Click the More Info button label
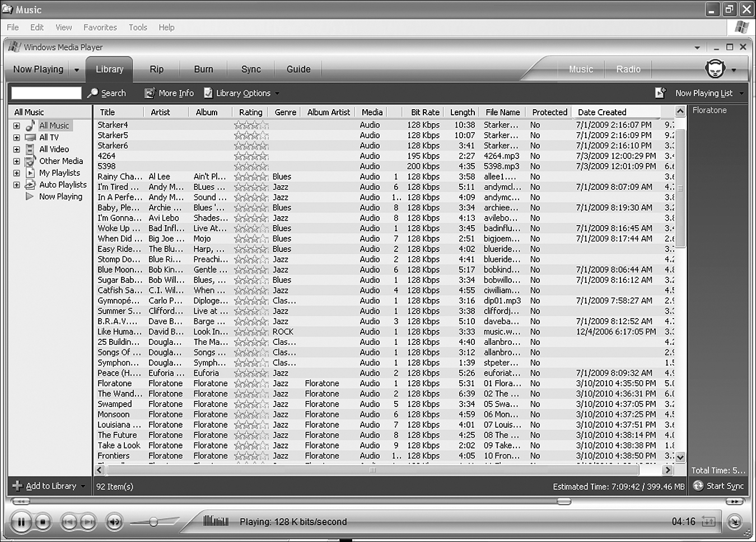The image size is (756, 542). [176, 94]
